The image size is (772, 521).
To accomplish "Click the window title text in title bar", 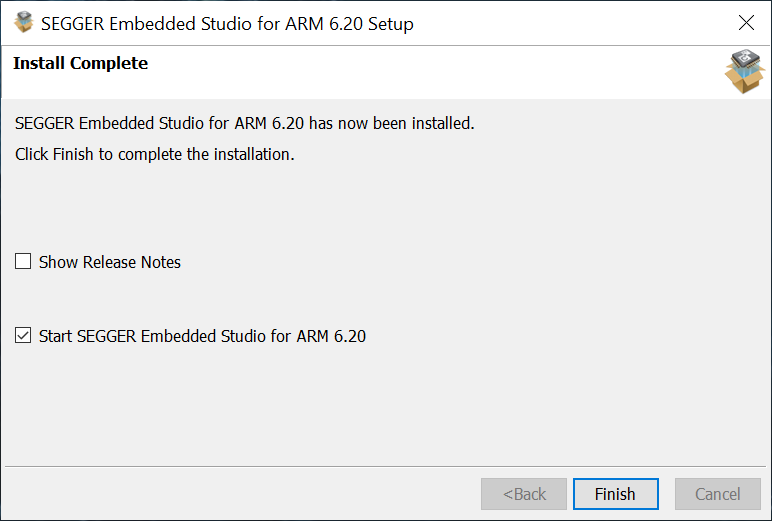I will (x=227, y=23).
